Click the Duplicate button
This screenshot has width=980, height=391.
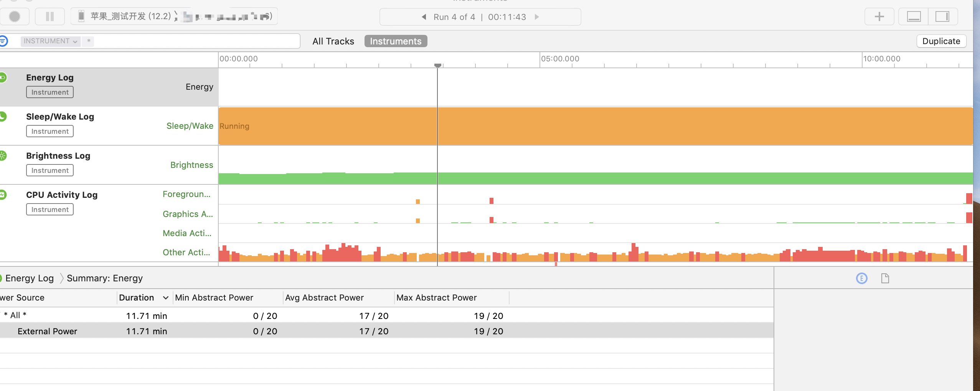point(941,41)
